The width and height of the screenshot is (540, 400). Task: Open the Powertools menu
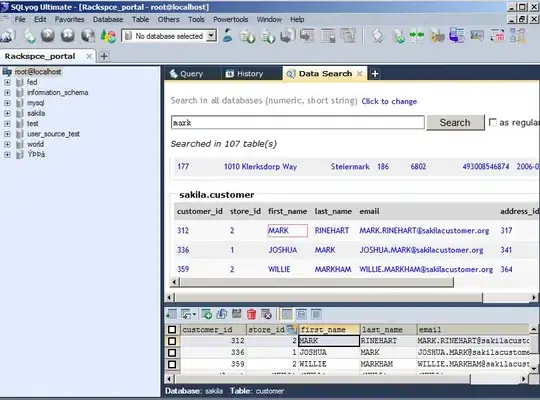point(230,20)
